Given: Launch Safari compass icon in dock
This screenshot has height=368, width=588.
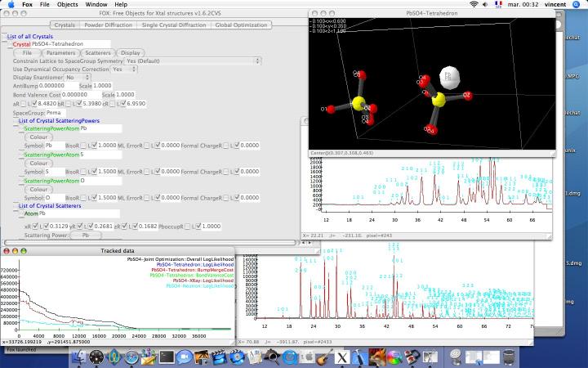Looking at the screenshot, I should pos(131,357).
